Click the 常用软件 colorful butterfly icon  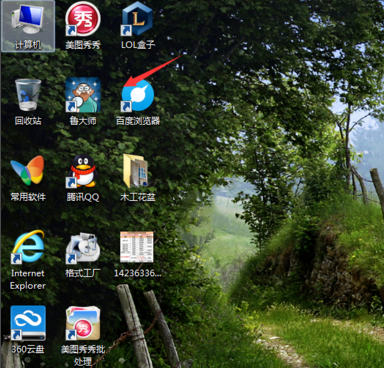[x=28, y=171]
